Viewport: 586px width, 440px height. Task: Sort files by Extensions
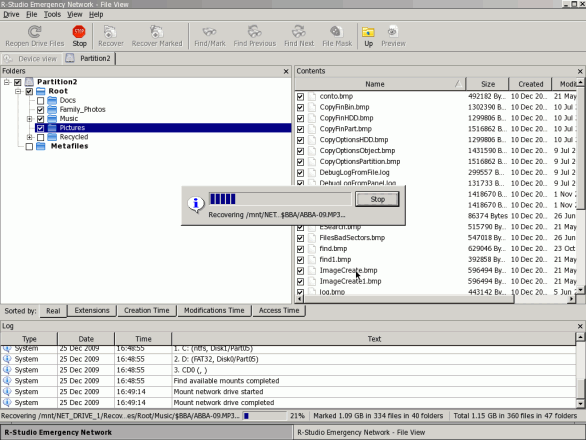(92, 311)
